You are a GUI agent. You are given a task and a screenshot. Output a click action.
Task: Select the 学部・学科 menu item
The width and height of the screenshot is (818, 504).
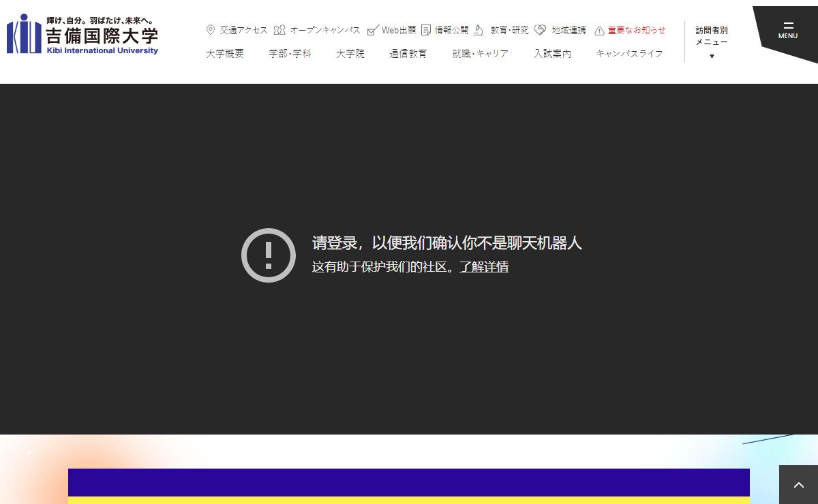point(290,54)
